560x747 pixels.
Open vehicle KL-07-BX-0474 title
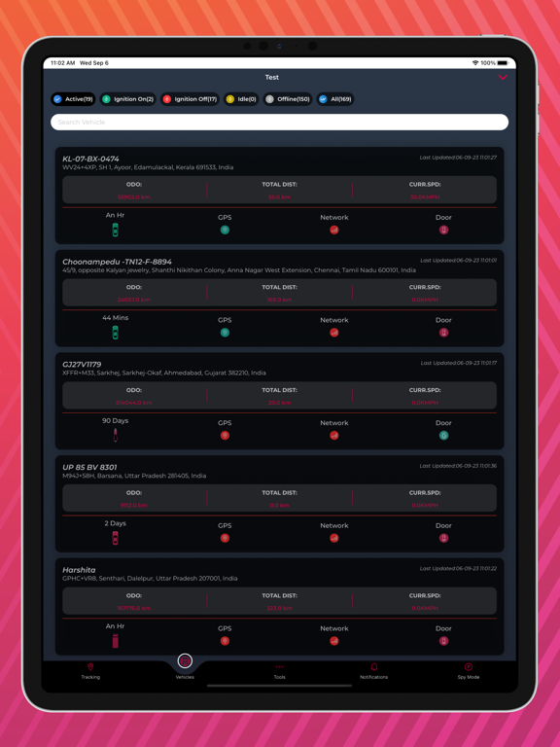coord(90,159)
